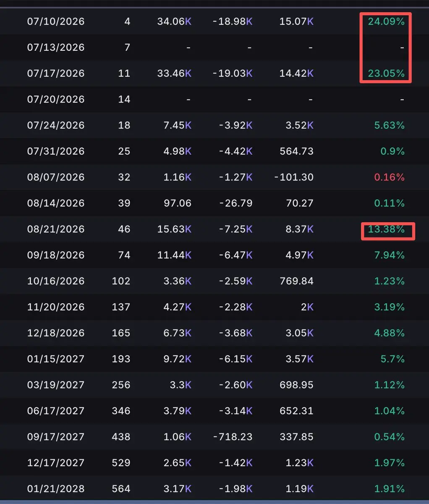This screenshot has height=504, width=429.
Task: Click the 5.63% value for 07/24/2026
Action: tap(389, 126)
